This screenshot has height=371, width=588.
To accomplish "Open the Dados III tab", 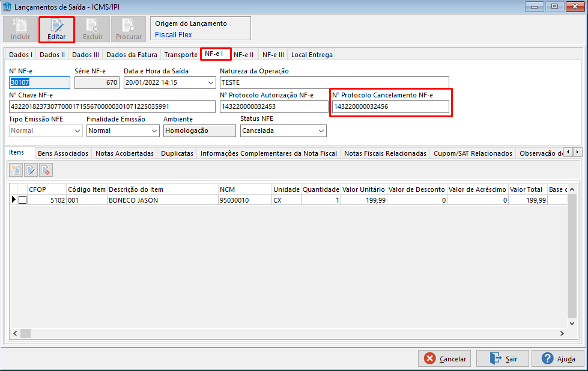I will coord(85,55).
